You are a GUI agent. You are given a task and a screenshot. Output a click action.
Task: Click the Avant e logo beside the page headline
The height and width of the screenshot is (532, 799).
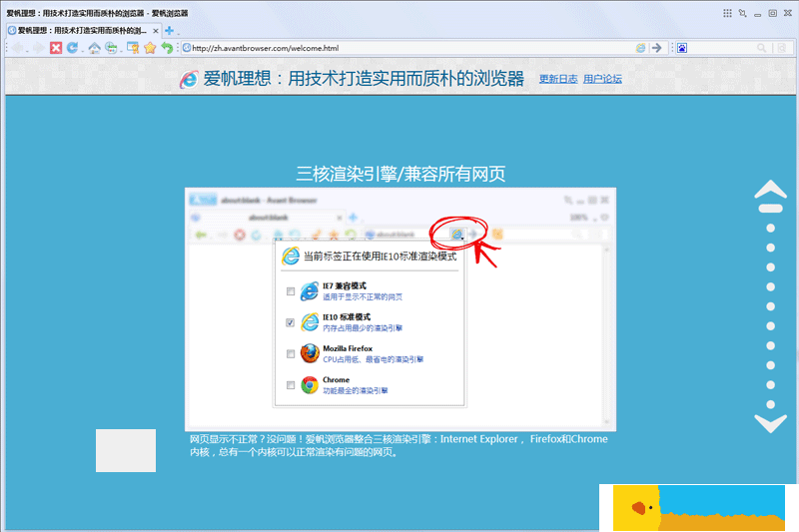click(189, 79)
